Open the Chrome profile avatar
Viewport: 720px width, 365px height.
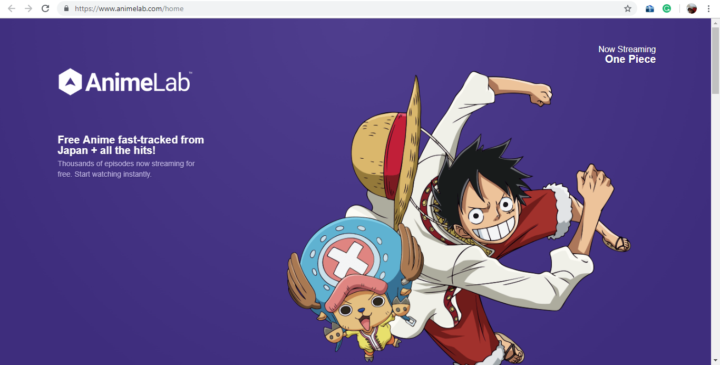[x=692, y=8]
